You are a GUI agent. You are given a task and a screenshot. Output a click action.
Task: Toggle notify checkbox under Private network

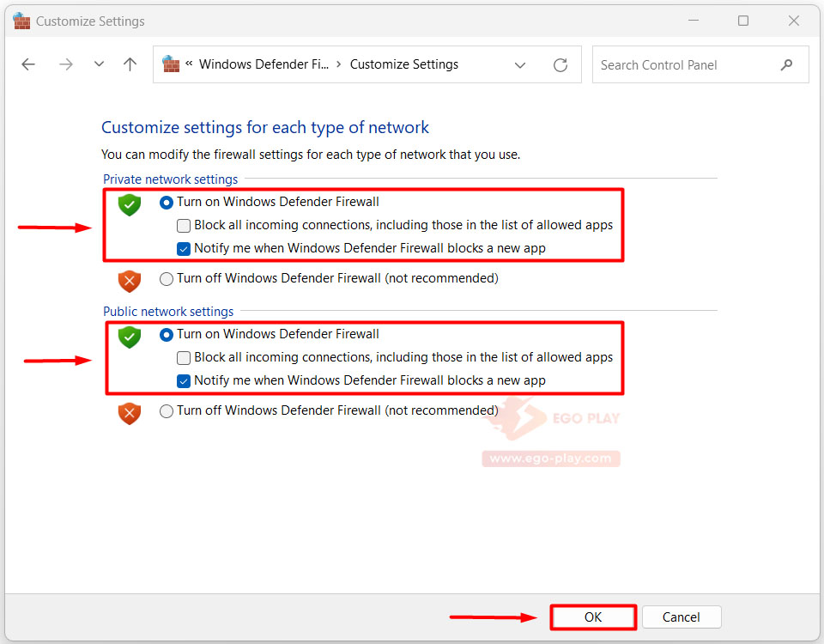coord(184,249)
